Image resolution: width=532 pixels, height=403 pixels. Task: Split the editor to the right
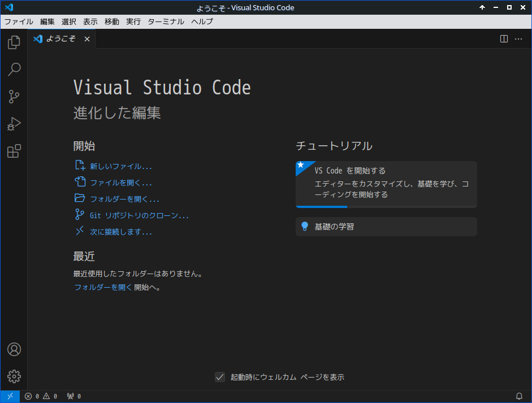504,38
